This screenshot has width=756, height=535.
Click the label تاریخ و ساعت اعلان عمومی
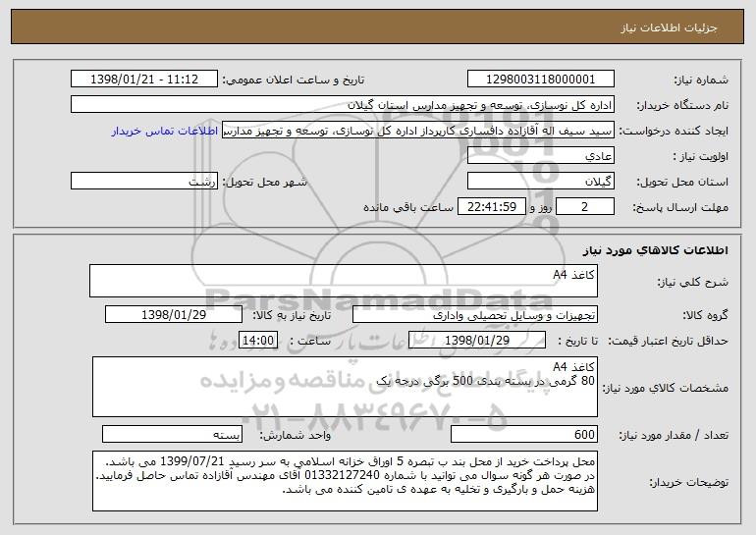click(x=294, y=80)
